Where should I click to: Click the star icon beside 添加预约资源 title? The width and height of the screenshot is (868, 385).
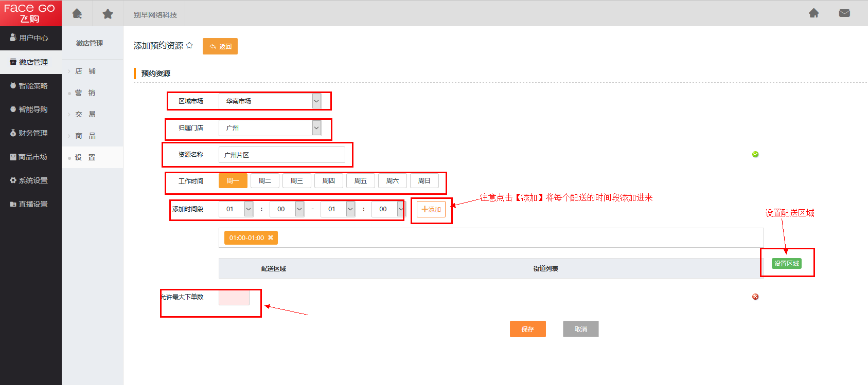(189, 45)
